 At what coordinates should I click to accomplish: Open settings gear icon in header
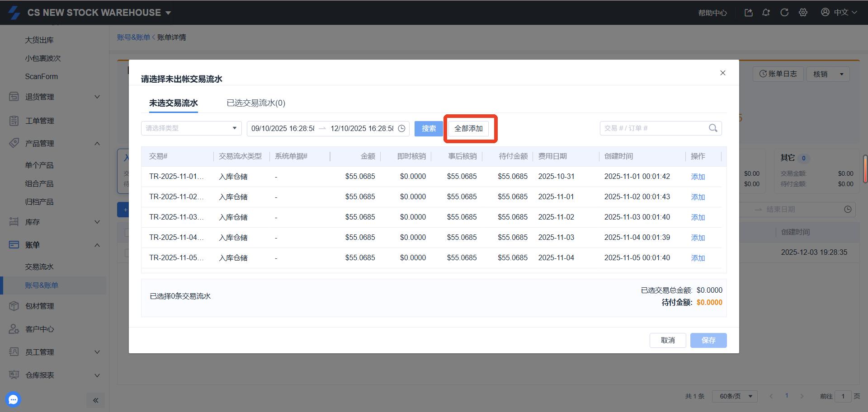[x=803, y=13]
